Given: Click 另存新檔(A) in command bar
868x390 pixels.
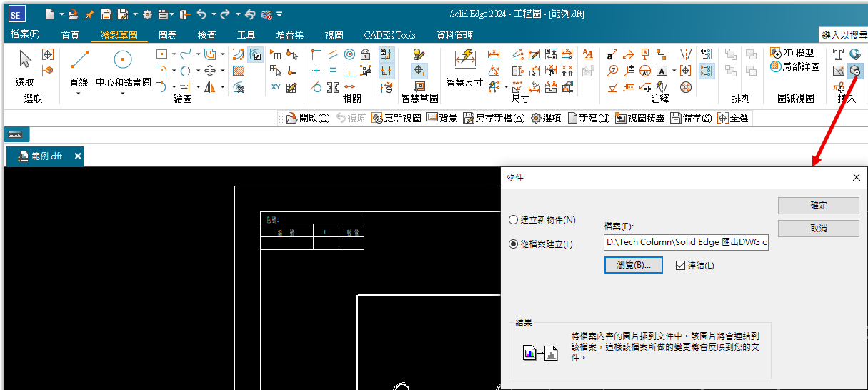Looking at the screenshot, I should (x=494, y=119).
